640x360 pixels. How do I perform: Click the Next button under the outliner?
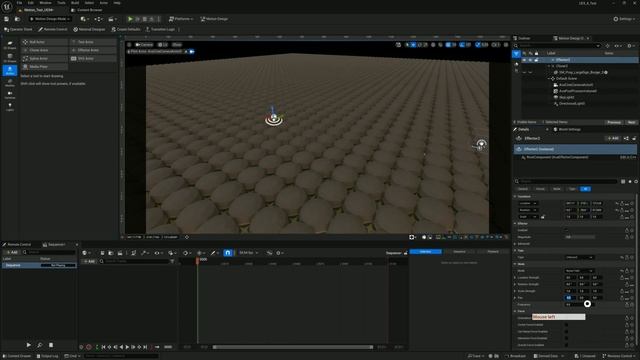(631, 122)
